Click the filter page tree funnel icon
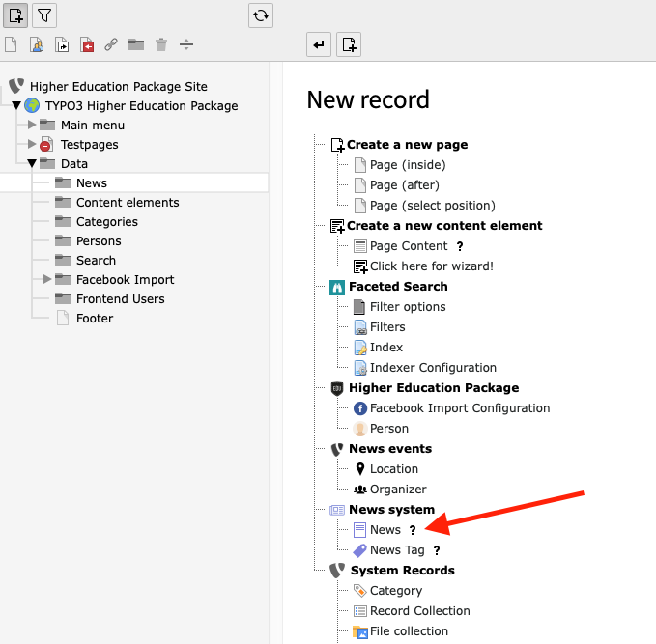The width and height of the screenshot is (656, 644). [45, 15]
